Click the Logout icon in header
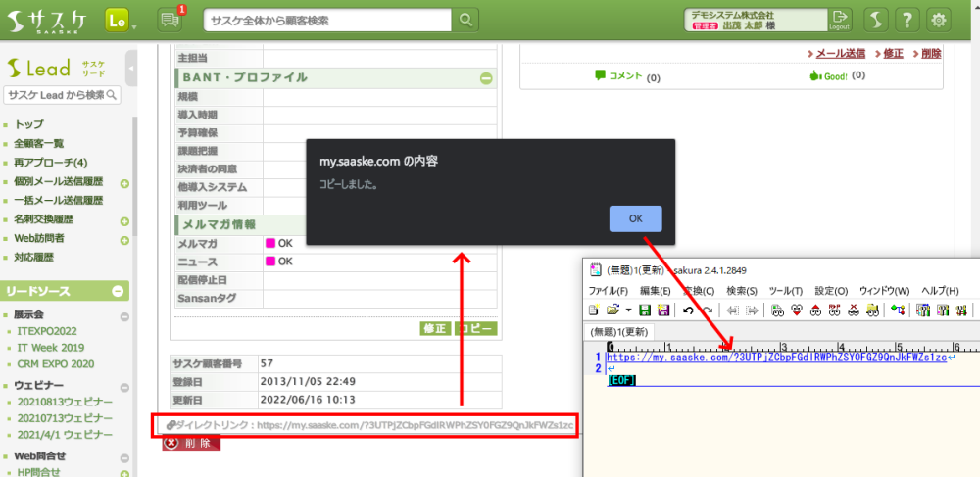 point(840,20)
